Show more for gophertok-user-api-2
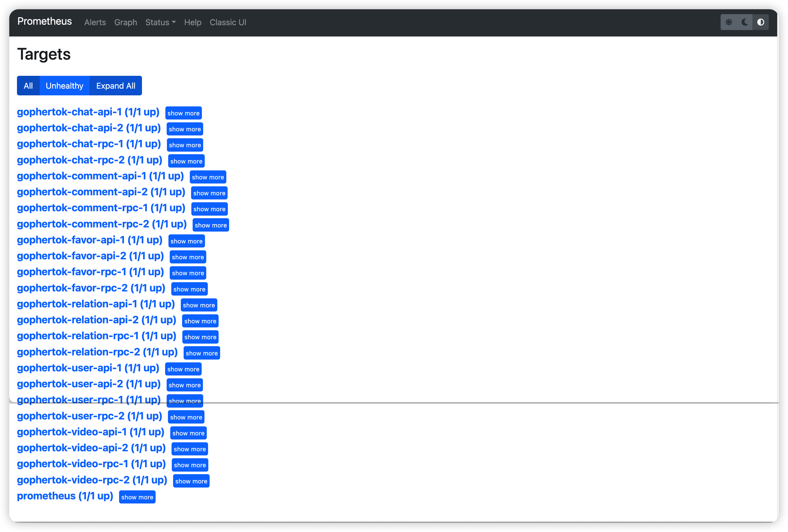The width and height of the screenshot is (788, 532). tap(184, 385)
